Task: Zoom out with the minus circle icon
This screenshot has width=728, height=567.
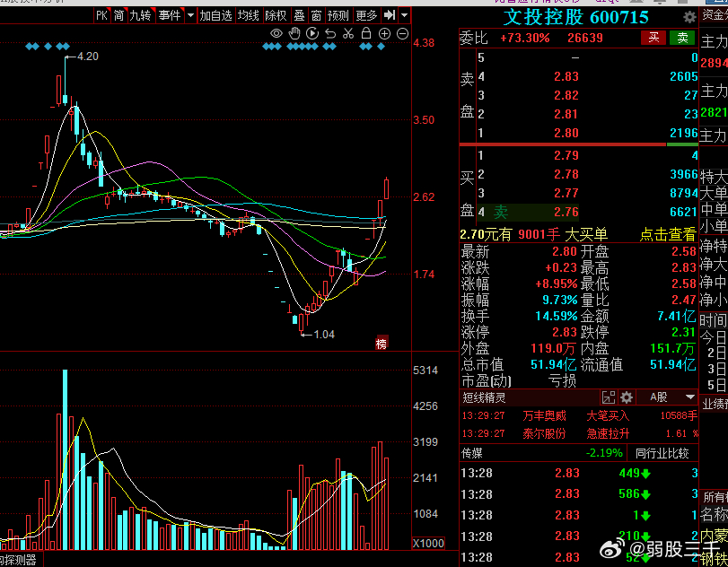Action: pos(402,34)
